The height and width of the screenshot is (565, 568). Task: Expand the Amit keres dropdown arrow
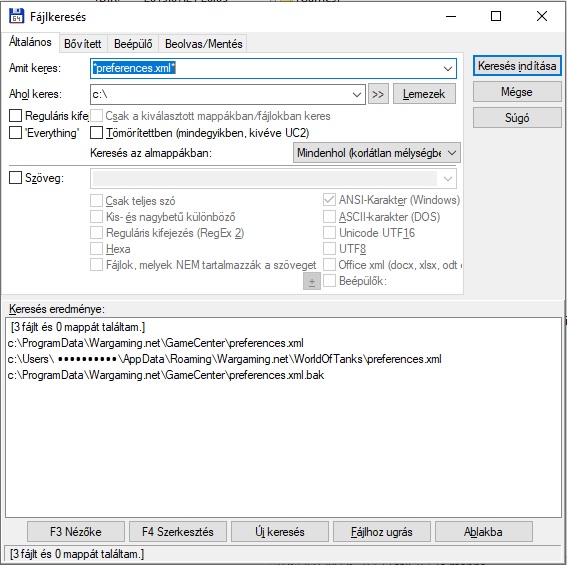448,68
